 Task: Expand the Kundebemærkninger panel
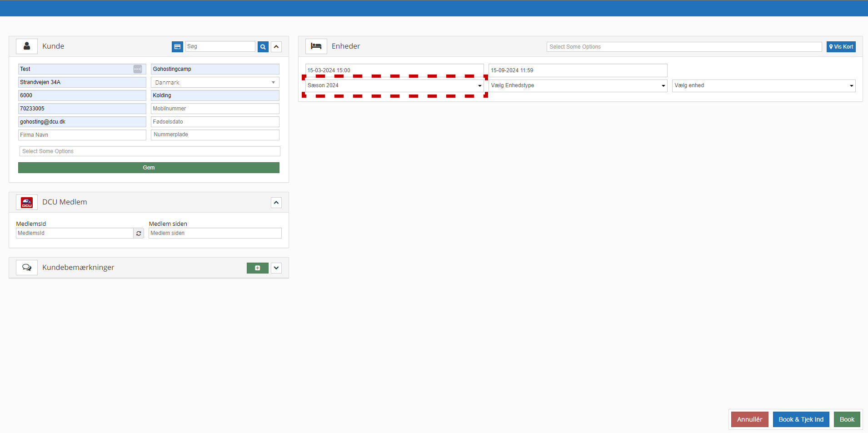click(x=276, y=268)
